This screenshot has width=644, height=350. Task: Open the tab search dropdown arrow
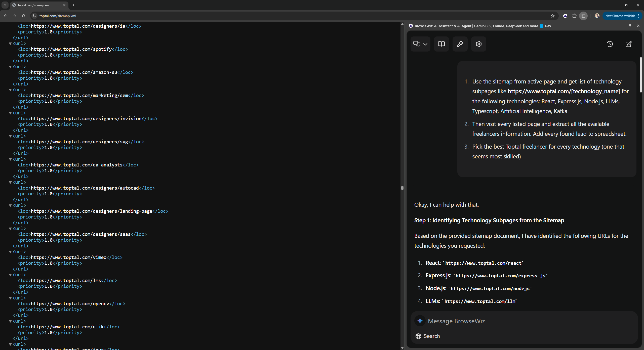5,5
